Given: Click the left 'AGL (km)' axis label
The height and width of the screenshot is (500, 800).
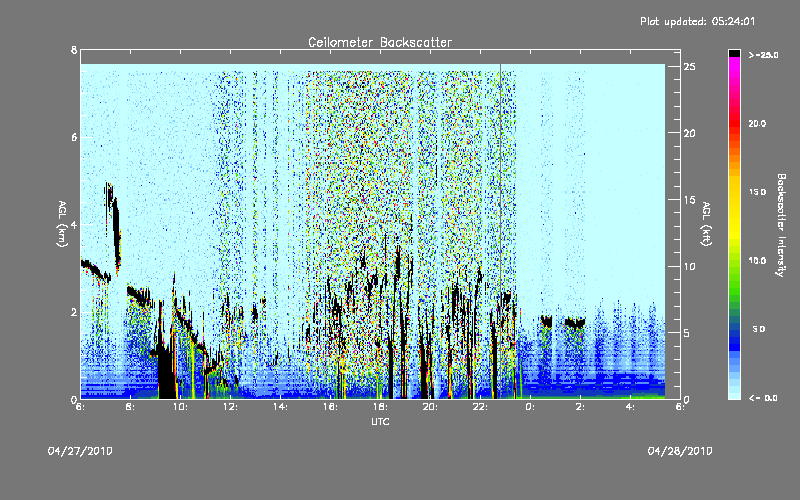Looking at the screenshot, I should pyautogui.click(x=62, y=223).
